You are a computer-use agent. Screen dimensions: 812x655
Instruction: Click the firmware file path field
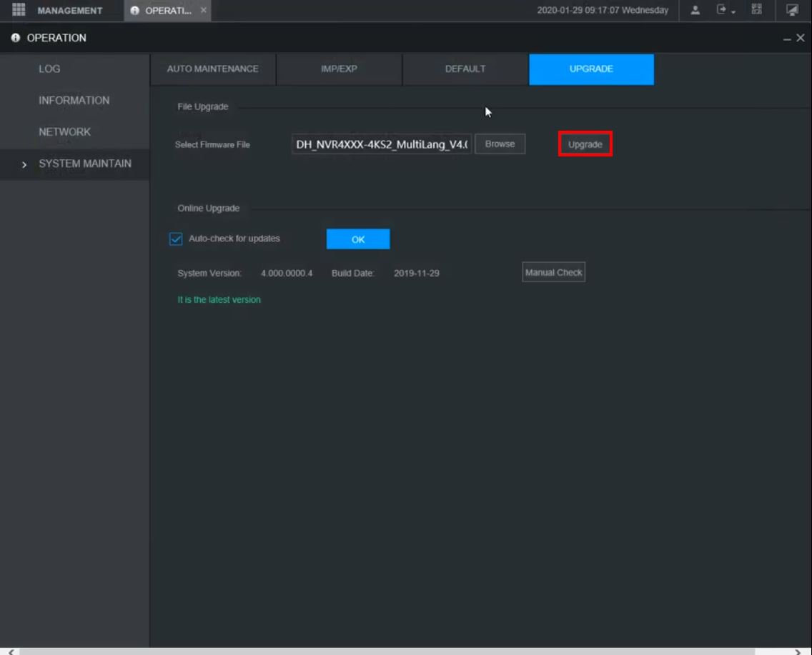pos(381,145)
